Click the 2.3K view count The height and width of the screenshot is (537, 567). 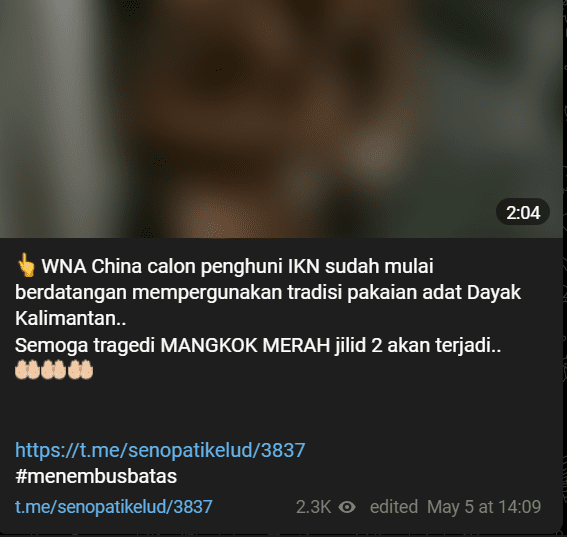pos(313,507)
